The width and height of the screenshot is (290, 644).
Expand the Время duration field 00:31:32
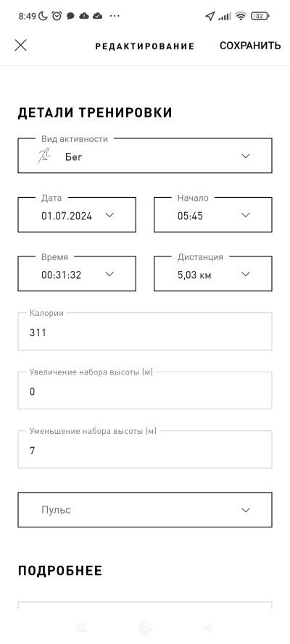(77, 274)
